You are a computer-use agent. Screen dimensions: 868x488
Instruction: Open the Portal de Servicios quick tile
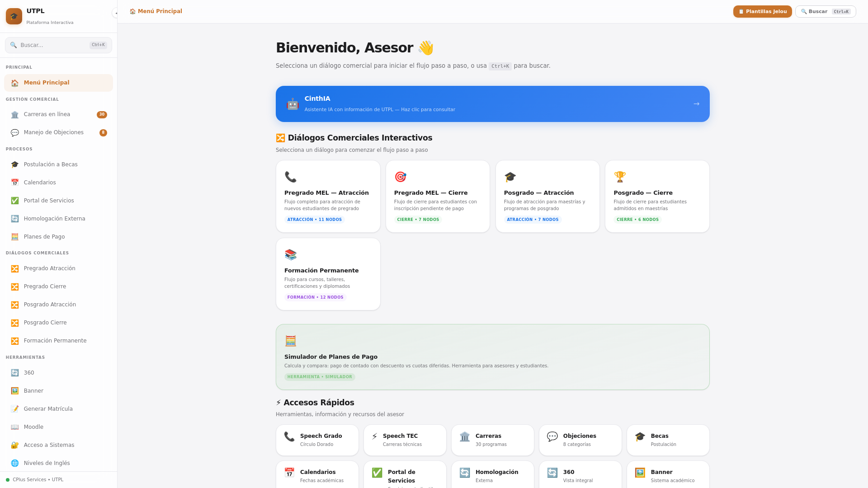tap(405, 474)
